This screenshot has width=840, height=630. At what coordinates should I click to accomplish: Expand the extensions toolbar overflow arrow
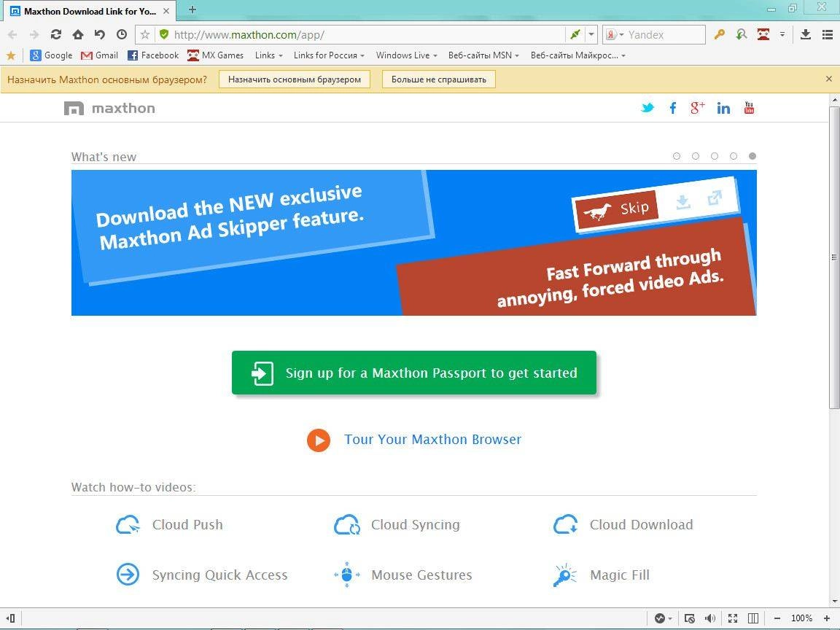click(782, 35)
